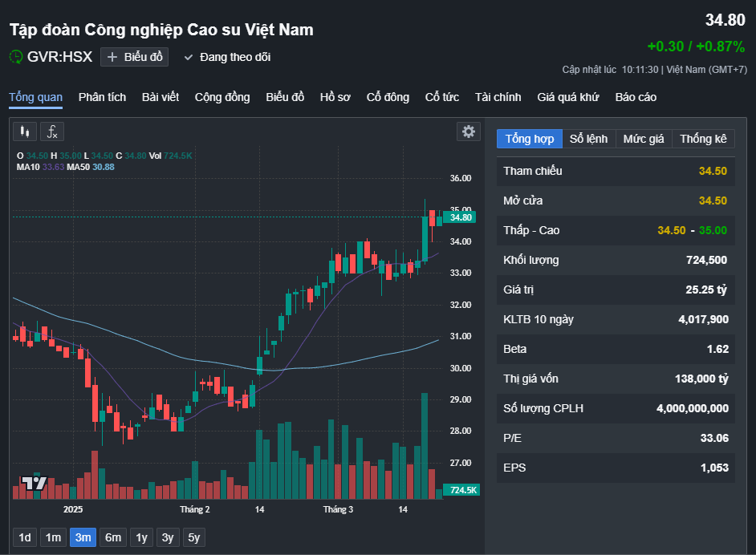Click the 724.5K volume label on axis

point(462,490)
